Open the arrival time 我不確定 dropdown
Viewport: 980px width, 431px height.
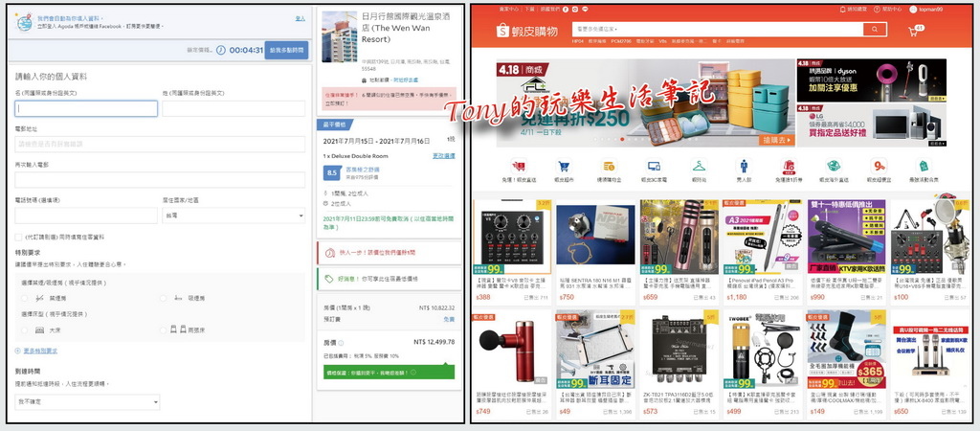click(87, 401)
